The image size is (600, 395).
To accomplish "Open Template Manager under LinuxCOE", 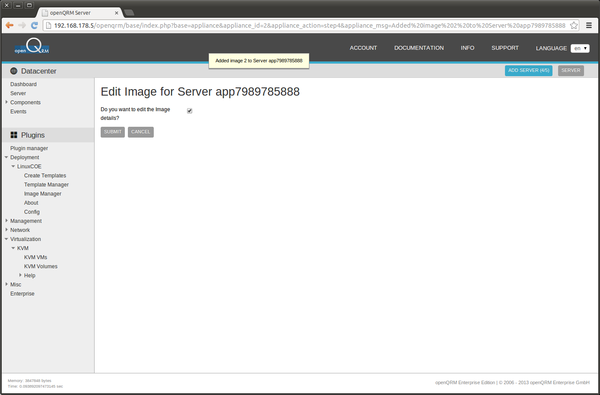I will click(46, 184).
